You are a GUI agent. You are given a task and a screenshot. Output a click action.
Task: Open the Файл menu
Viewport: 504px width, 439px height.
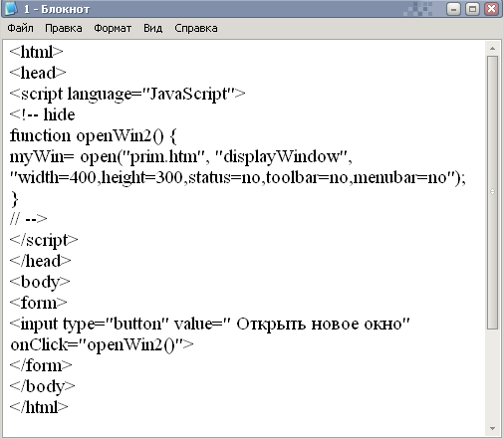click(x=20, y=28)
